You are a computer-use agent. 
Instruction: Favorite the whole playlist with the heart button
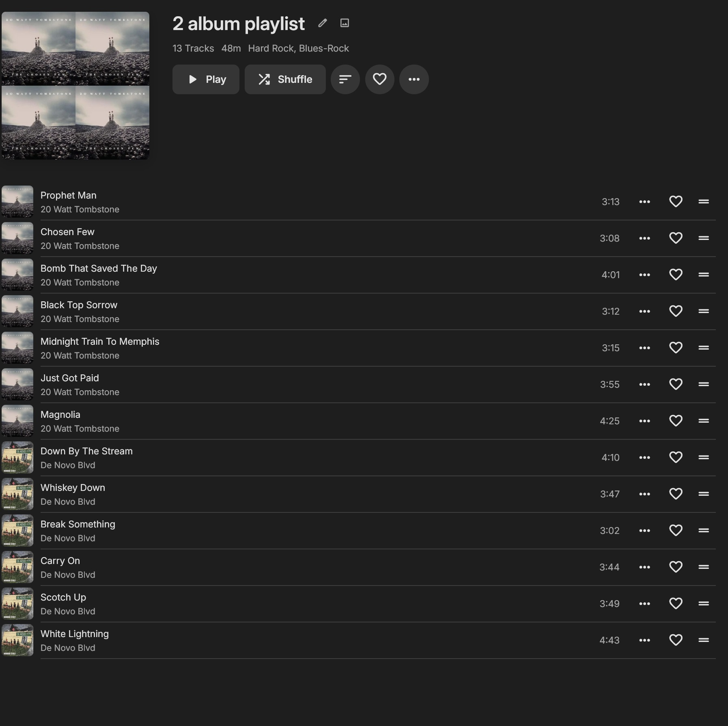[379, 79]
